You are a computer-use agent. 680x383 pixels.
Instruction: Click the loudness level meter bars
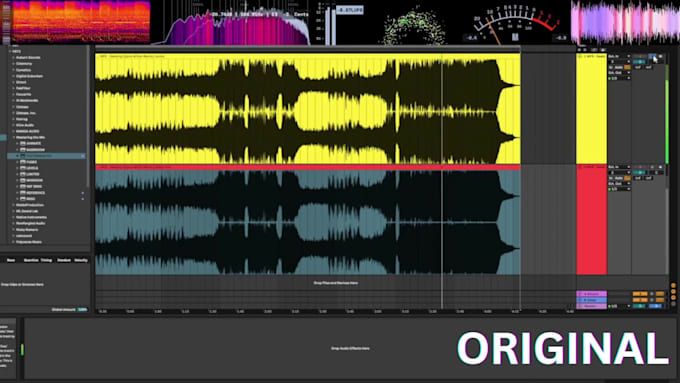coord(330,25)
